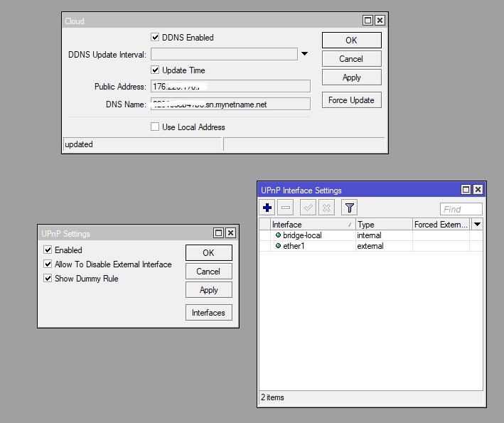504x423 pixels.
Task: Remove selected UPnP interface with minus icon
Action: point(286,208)
